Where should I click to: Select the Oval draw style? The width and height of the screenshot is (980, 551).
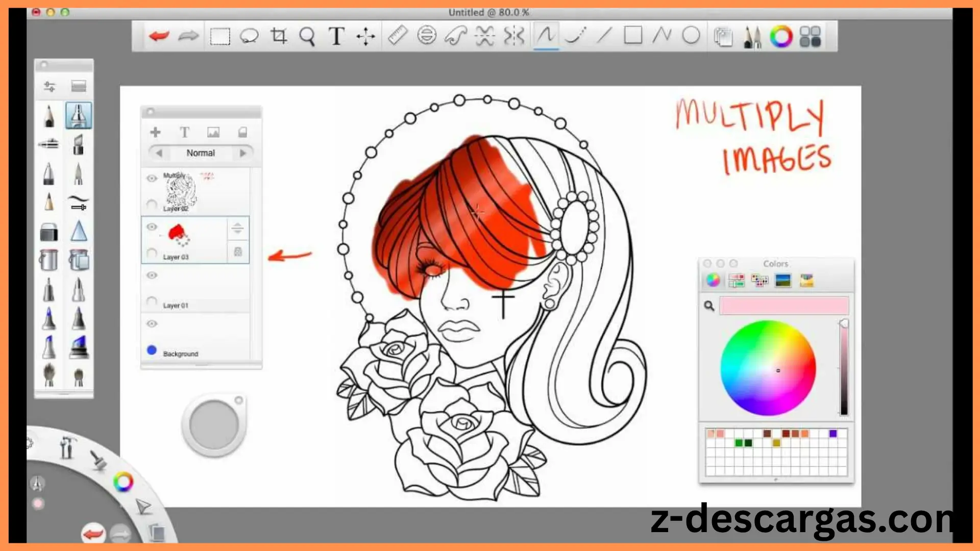[691, 35]
